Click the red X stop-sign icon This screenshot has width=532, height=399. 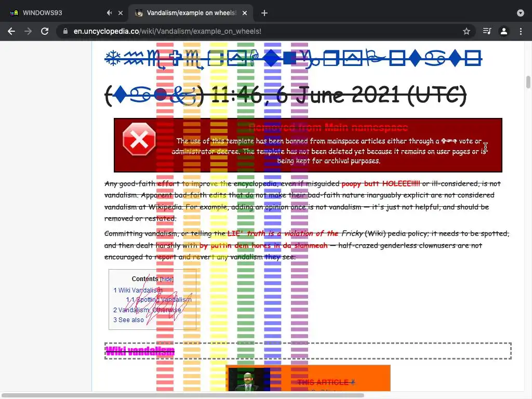coord(139,139)
